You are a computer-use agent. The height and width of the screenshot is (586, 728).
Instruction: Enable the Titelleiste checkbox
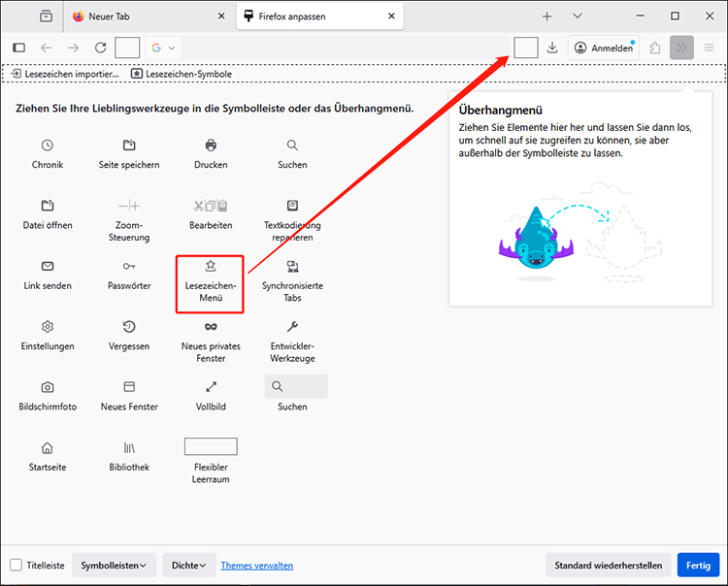17,566
